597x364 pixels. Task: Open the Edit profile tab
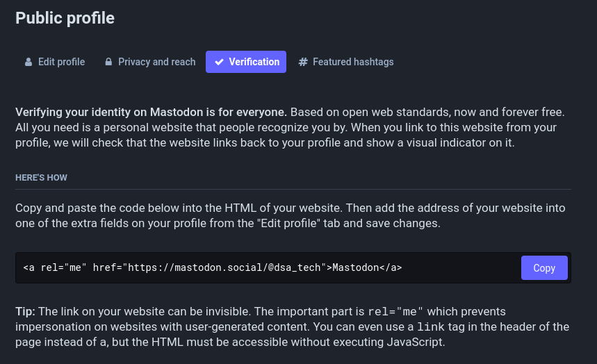61,62
